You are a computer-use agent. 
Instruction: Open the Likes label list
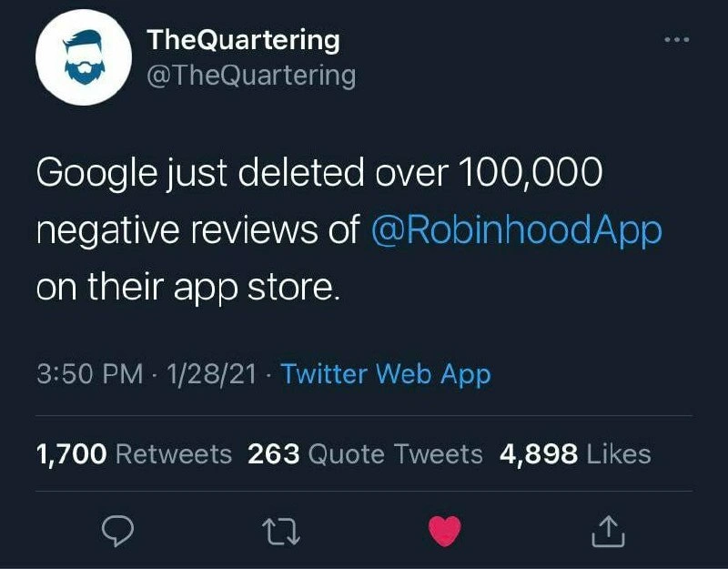pos(619,453)
